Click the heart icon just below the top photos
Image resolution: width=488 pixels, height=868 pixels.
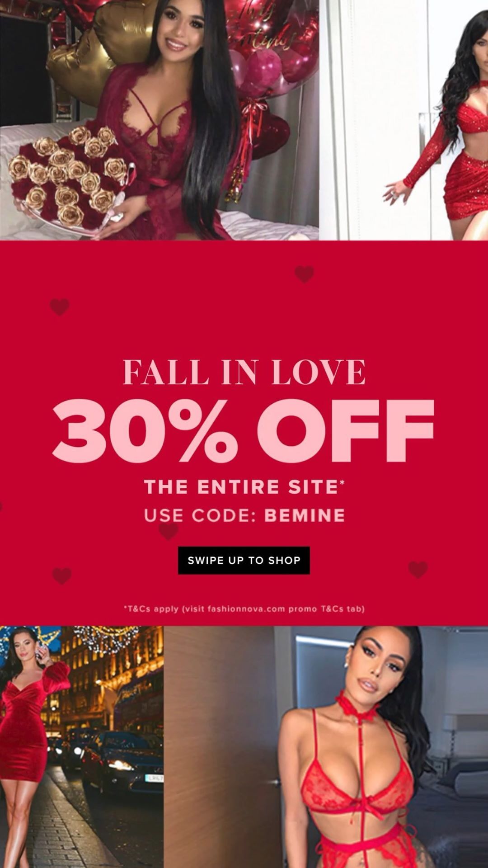pos(304,274)
